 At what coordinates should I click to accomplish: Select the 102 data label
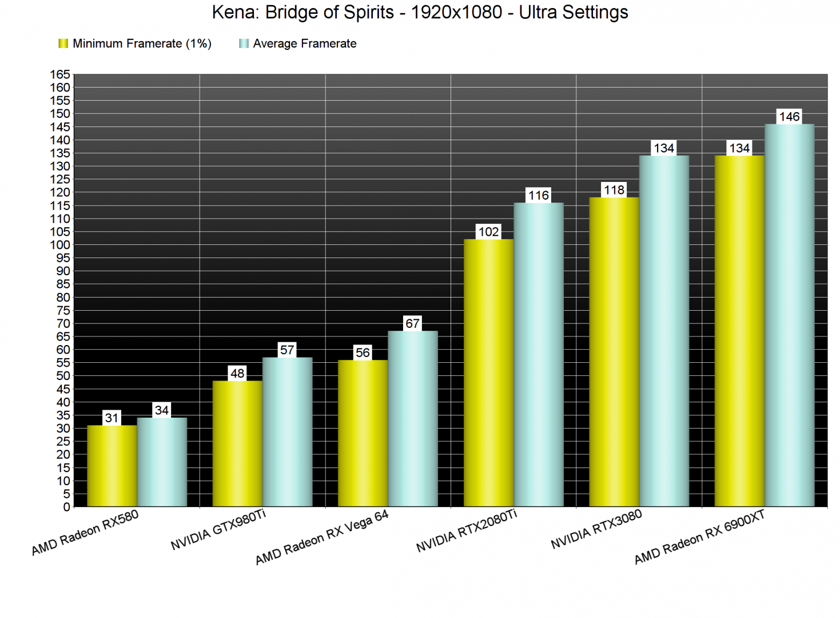[488, 232]
